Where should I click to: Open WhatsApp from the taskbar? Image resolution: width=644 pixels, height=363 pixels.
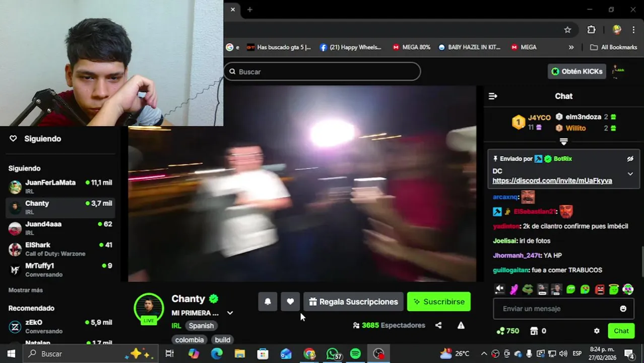pyautogui.click(x=332, y=353)
